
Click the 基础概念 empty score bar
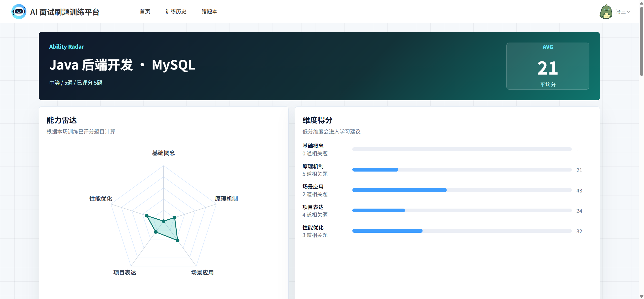click(x=462, y=149)
